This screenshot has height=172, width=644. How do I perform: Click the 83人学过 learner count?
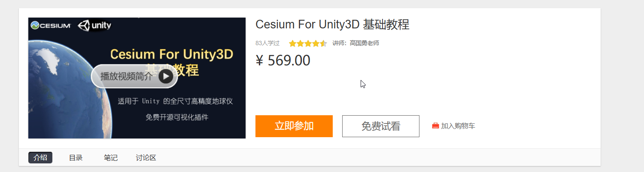(267, 43)
